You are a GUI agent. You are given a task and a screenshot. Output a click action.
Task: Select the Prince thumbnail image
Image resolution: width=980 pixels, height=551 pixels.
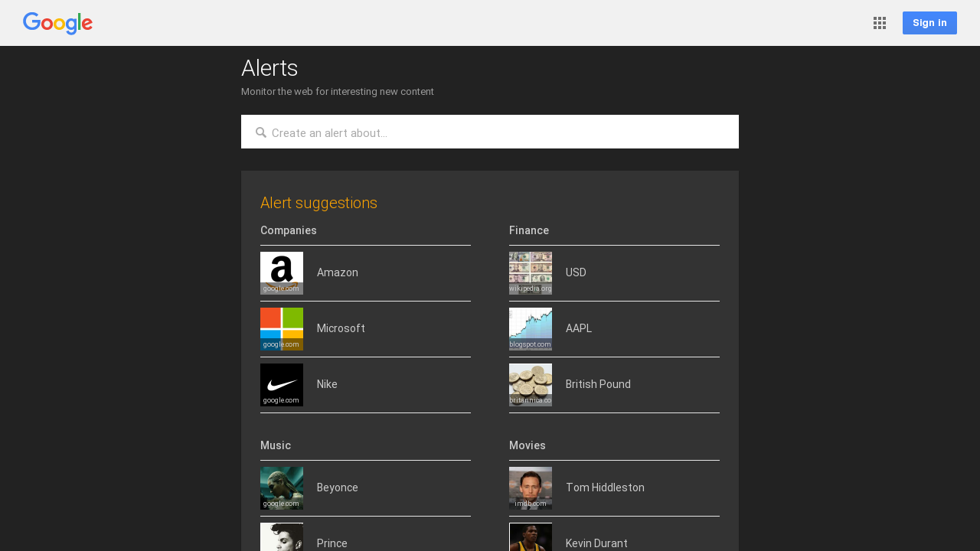(282, 537)
